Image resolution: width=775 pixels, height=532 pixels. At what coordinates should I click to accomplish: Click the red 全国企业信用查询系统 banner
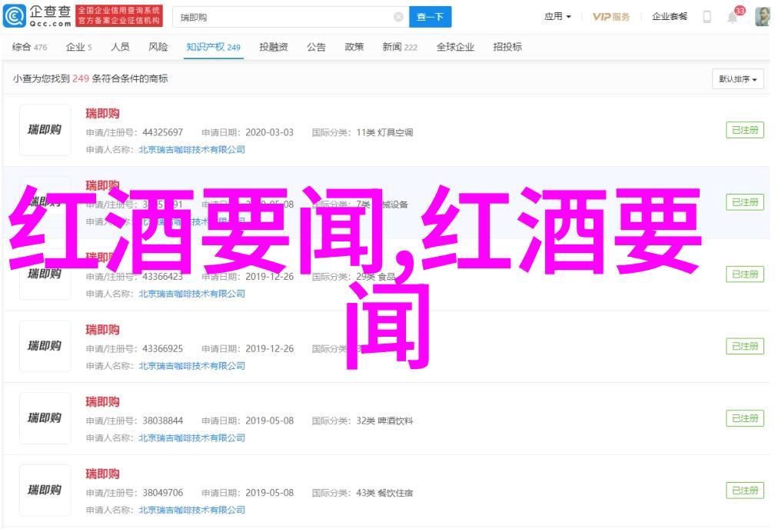point(118,16)
